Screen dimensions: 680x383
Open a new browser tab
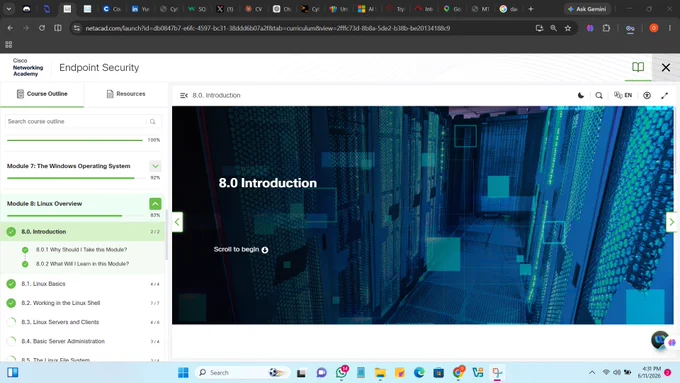pyautogui.click(x=530, y=9)
